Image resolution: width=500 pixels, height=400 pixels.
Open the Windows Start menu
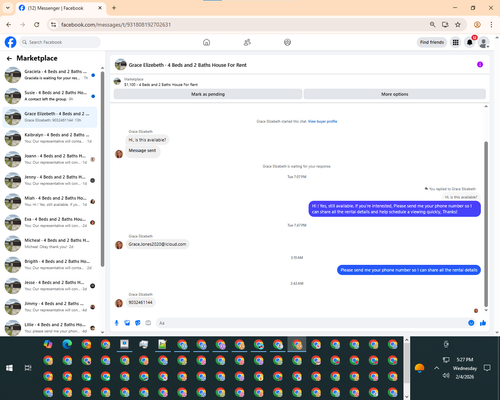[x=9, y=368]
